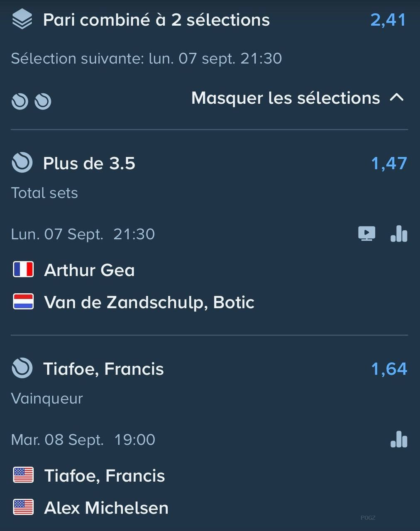Select the 1,64 odds for Tiafoe winner

389,369
